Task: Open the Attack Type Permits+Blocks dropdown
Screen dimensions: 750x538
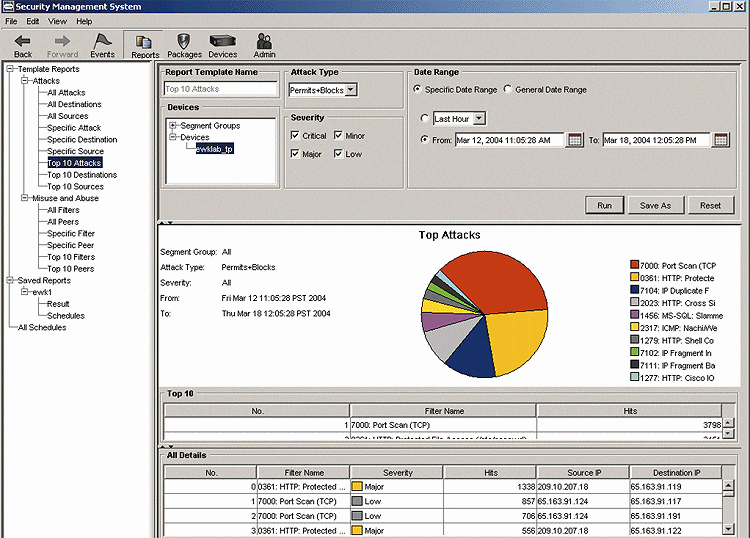Action: tap(351, 90)
